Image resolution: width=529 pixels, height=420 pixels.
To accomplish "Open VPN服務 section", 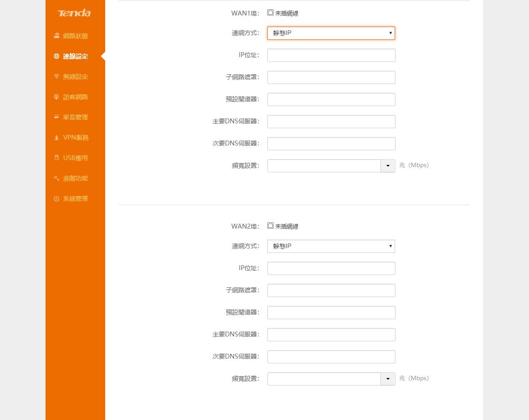I will point(75,138).
